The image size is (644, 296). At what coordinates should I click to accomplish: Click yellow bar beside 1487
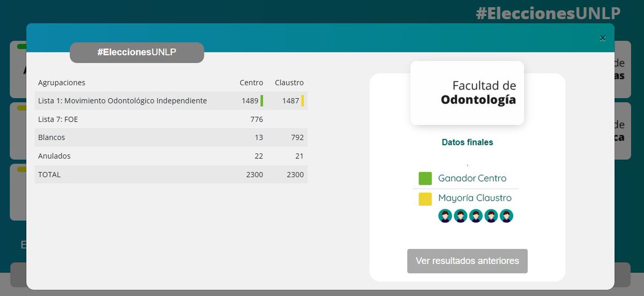pos(303,100)
